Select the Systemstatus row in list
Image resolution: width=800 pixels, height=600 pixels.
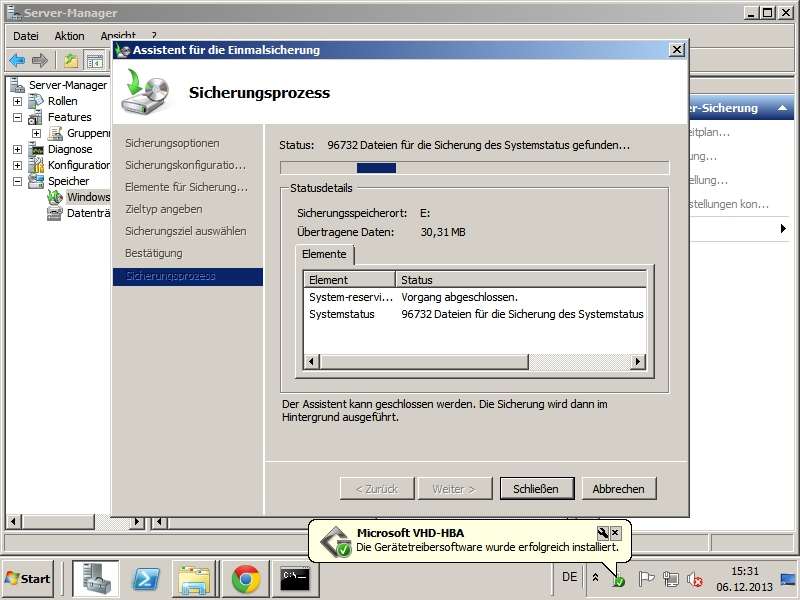[x=475, y=314]
